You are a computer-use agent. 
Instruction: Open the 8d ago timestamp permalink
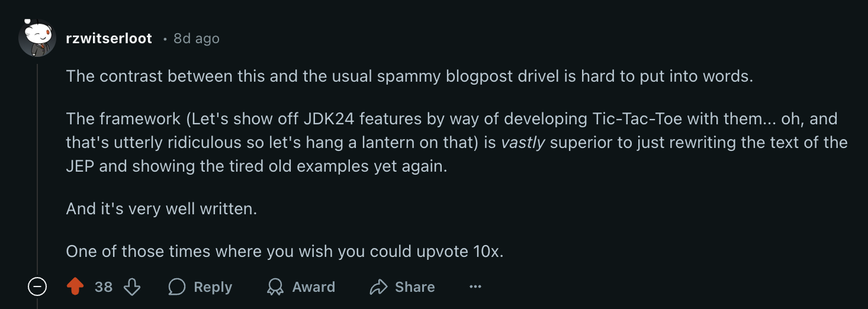click(197, 38)
